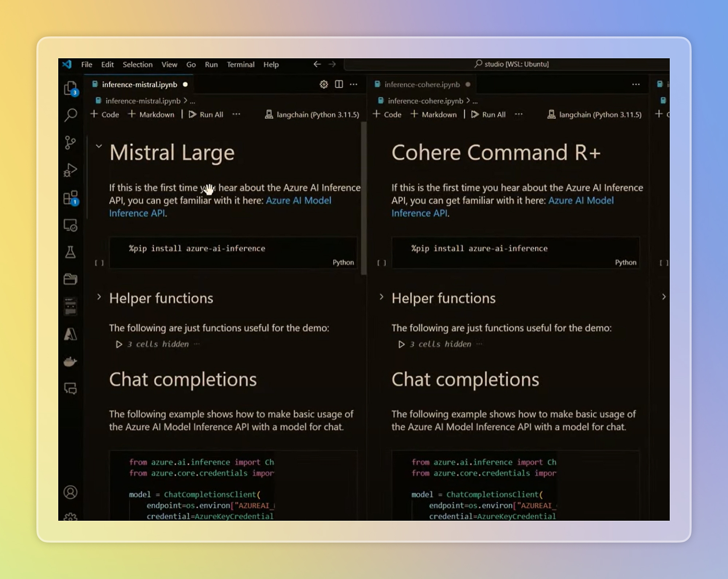Open Help menu
The height and width of the screenshot is (579, 728).
pyautogui.click(x=271, y=64)
